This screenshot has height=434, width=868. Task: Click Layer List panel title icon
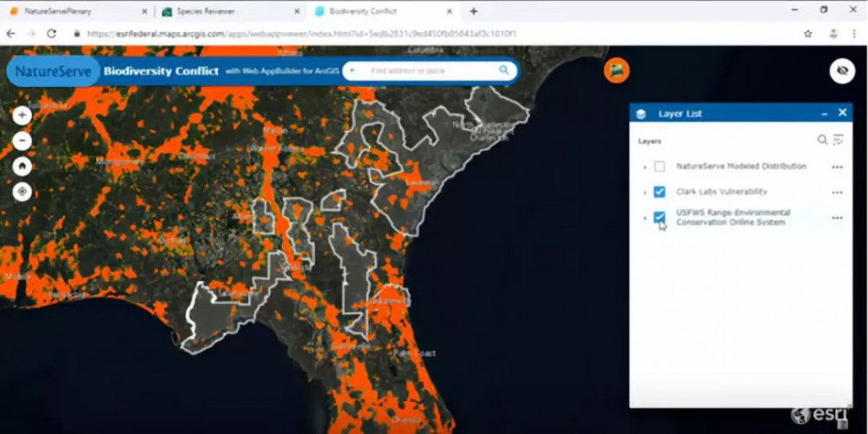(x=641, y=114)
